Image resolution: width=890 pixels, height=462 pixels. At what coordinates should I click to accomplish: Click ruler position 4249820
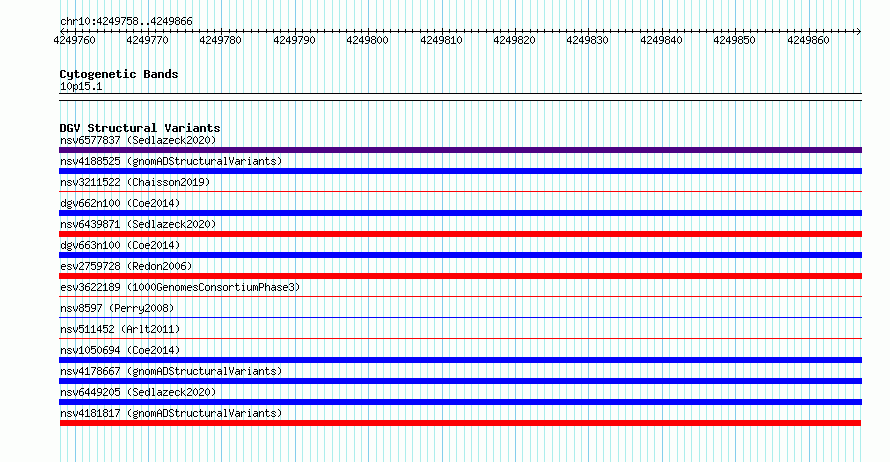coord(514,40)
